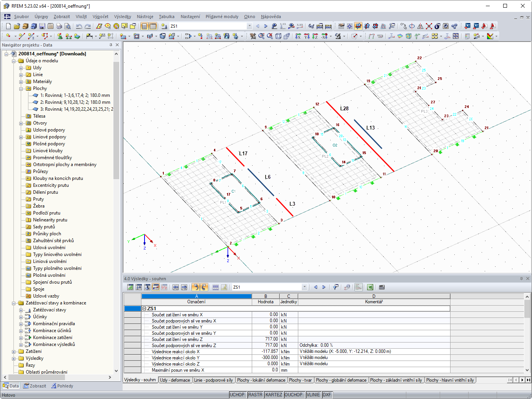Click the Open file folder icon
Viewport: 532px width, 399px height.
17,26
